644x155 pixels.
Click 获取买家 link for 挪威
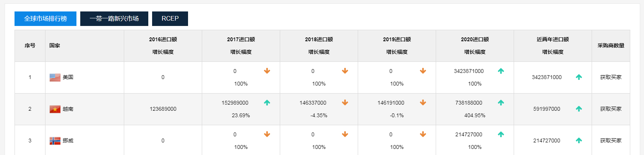pyautogui.click(x=611, y=140)
